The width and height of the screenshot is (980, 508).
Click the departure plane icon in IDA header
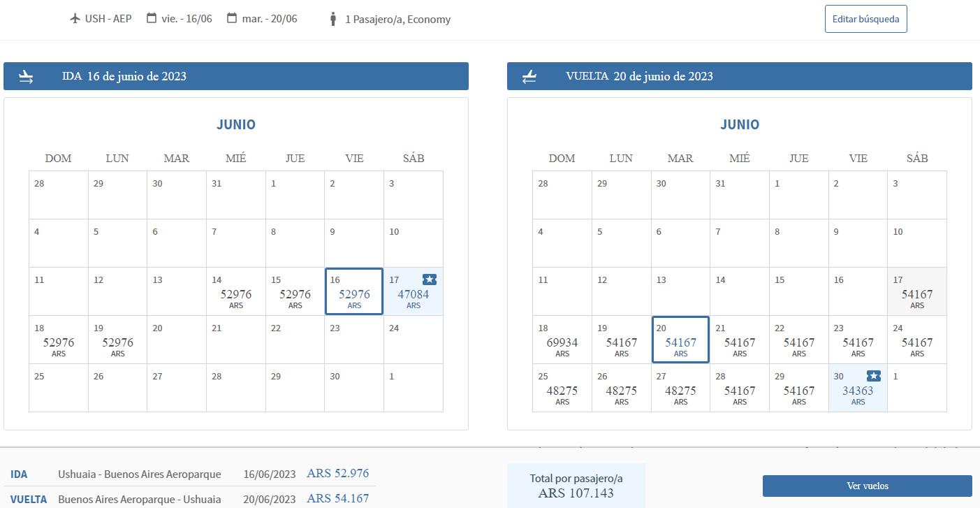click(x=26, y=77)
